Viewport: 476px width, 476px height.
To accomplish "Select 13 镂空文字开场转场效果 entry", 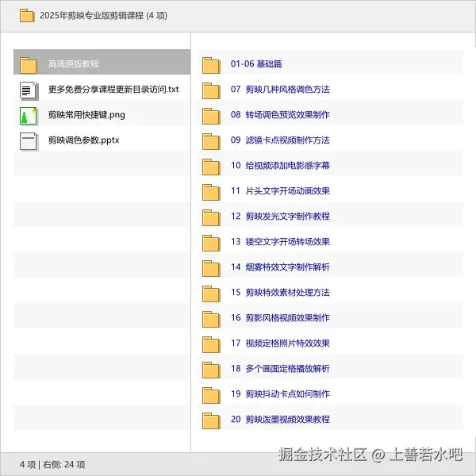I will point(280,242).
